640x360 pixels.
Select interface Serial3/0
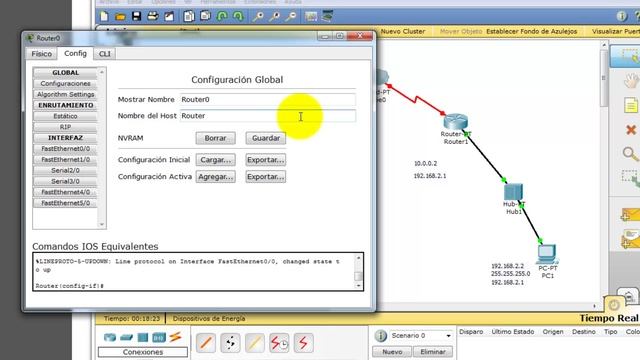(65, 181)
